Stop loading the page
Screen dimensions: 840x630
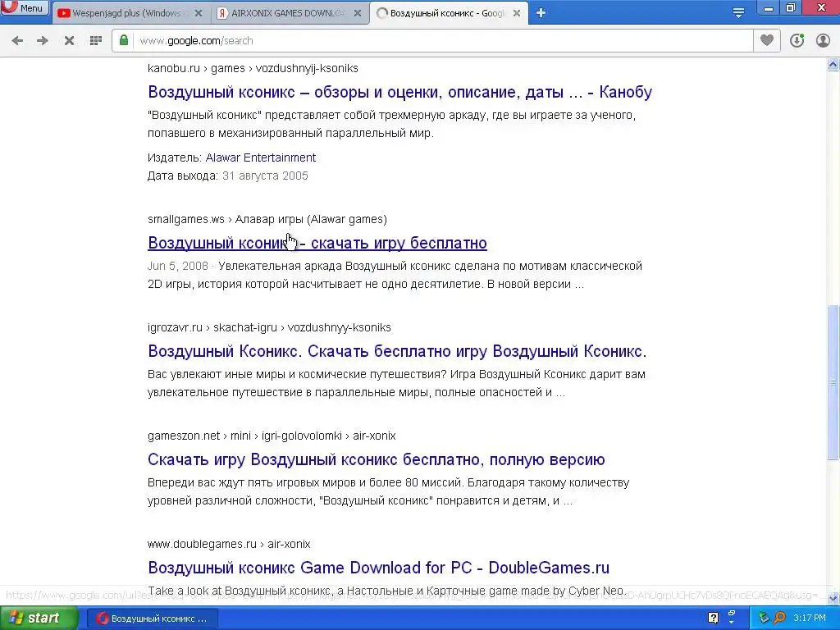(x=69, y=41)
